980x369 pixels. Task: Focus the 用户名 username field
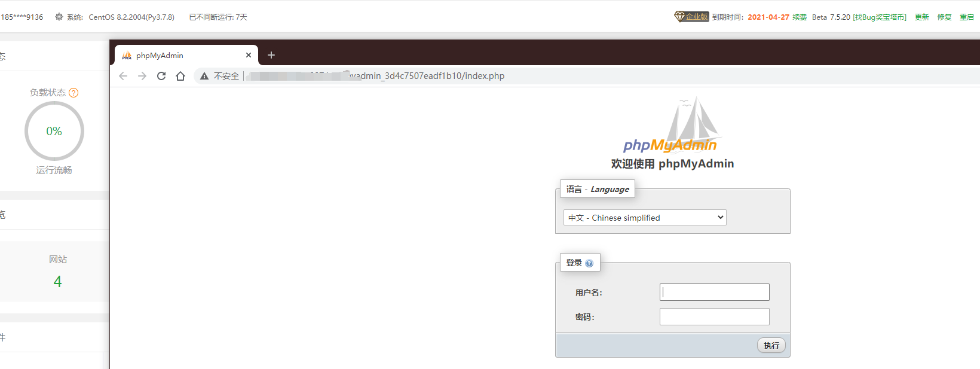click(x=715, y=292)
